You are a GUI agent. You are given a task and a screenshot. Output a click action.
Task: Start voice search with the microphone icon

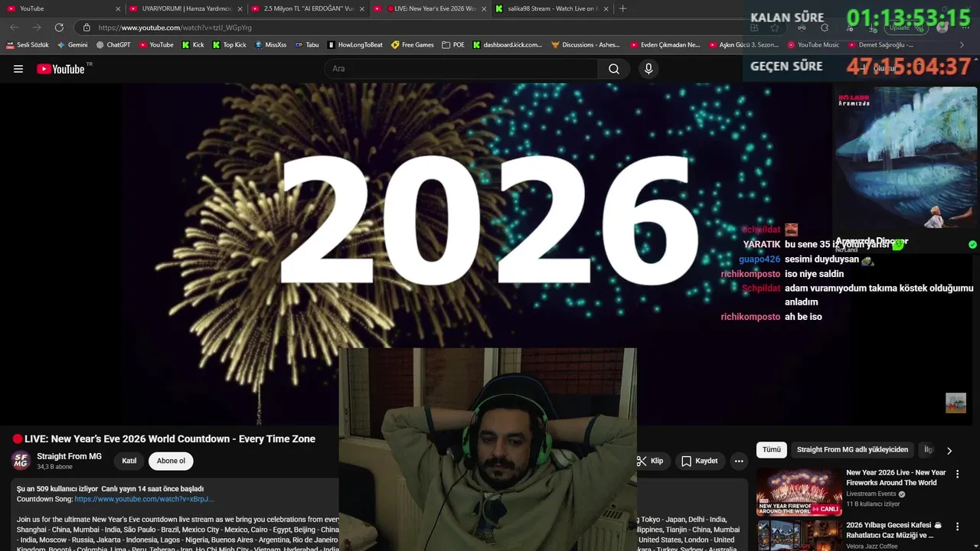(648, 69)
